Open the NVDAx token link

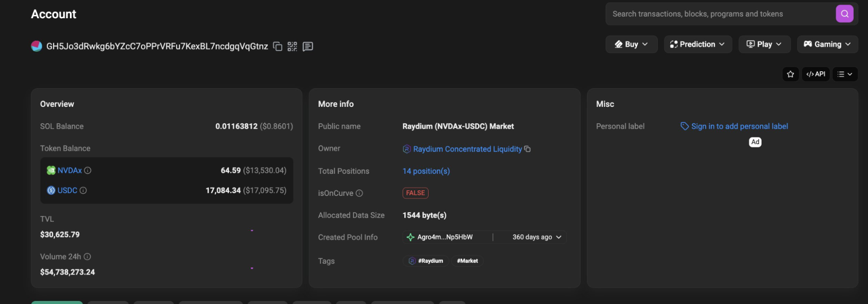69,170
